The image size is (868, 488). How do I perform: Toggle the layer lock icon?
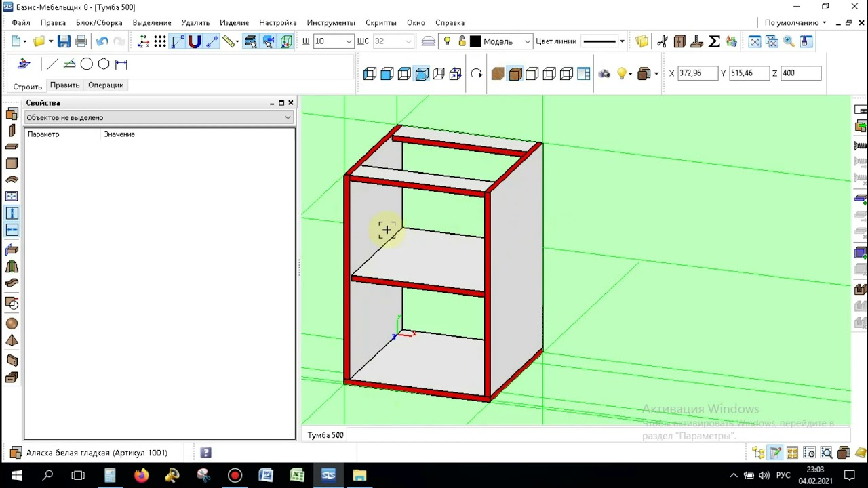pos(462,41)
